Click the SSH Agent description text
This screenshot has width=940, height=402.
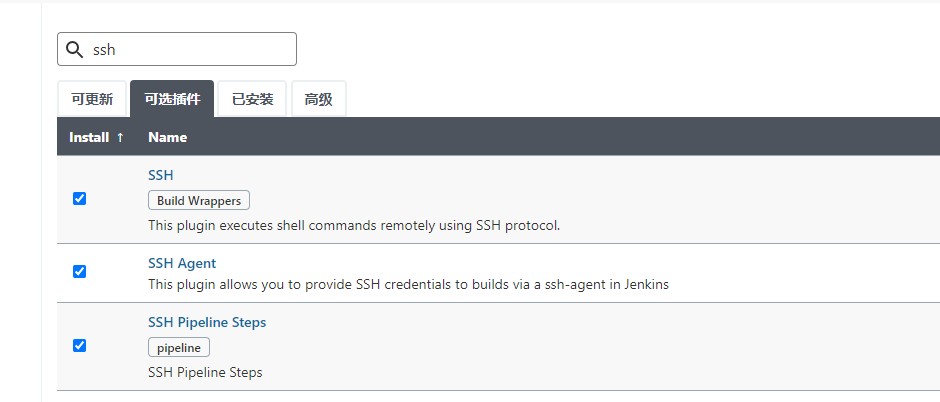(408, 284)
